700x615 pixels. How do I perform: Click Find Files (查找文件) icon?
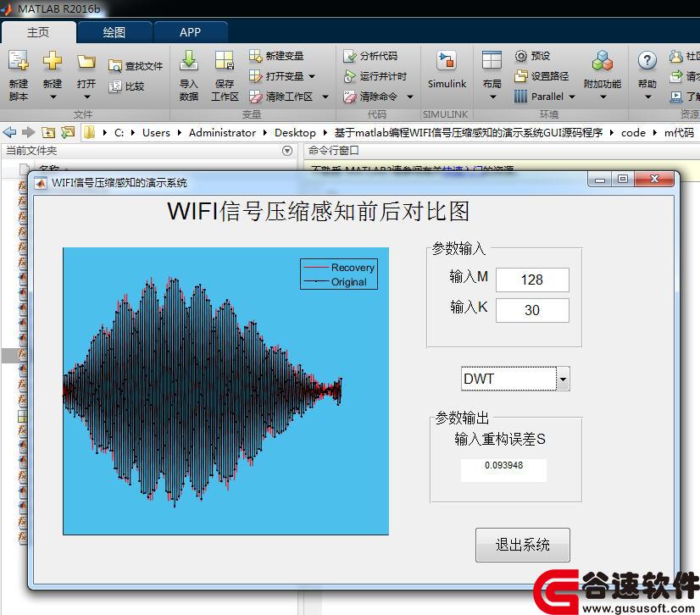click(x=114, y=66)
